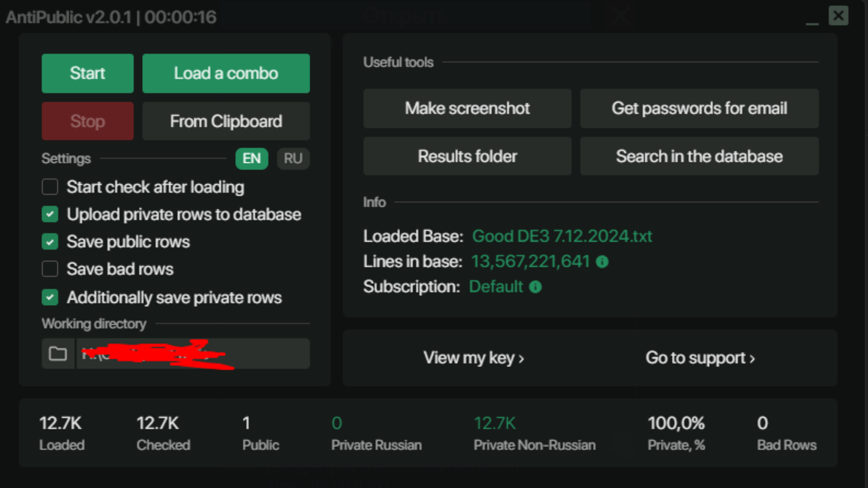
Task: Toggle the Save public rows checkbox
Action: tap(50, 242)
